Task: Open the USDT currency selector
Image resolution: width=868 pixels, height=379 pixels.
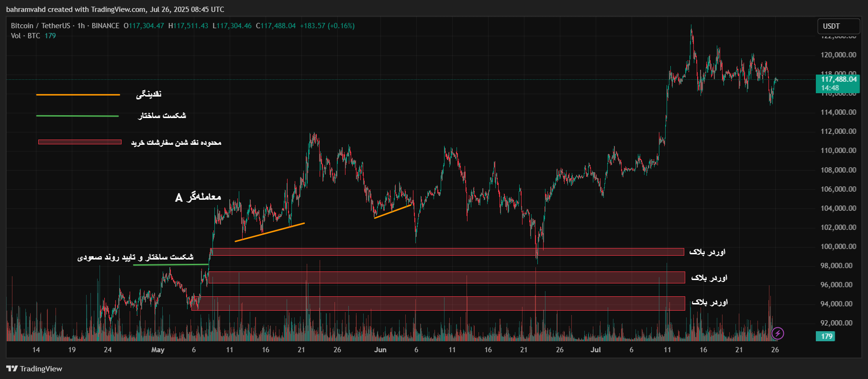Action: 838,26
